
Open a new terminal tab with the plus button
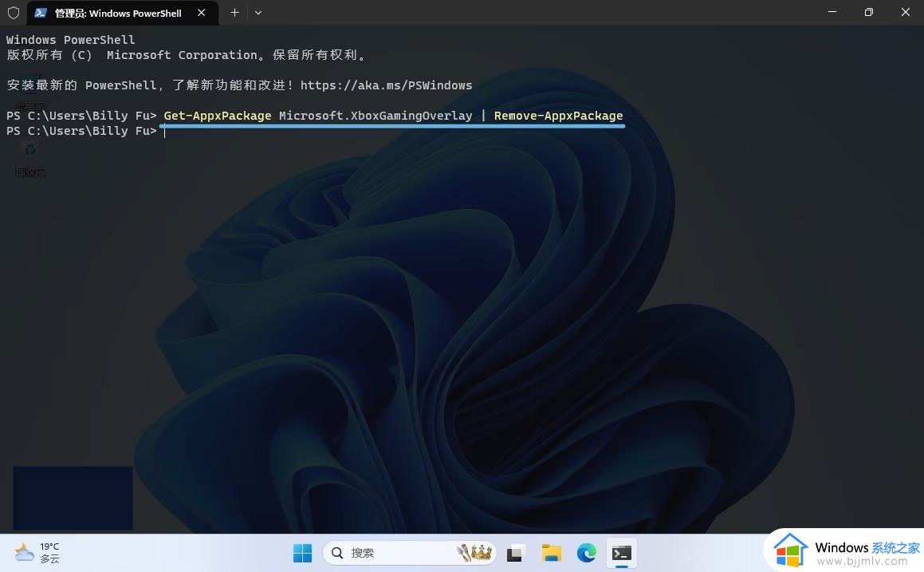click(234, 13)
